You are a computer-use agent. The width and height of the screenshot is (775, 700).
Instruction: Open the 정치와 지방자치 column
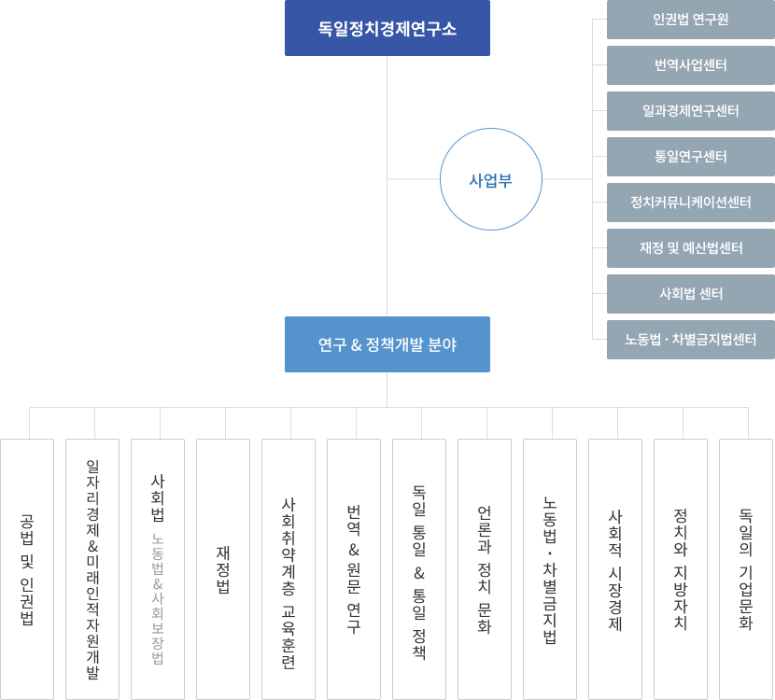click(681, 568)
